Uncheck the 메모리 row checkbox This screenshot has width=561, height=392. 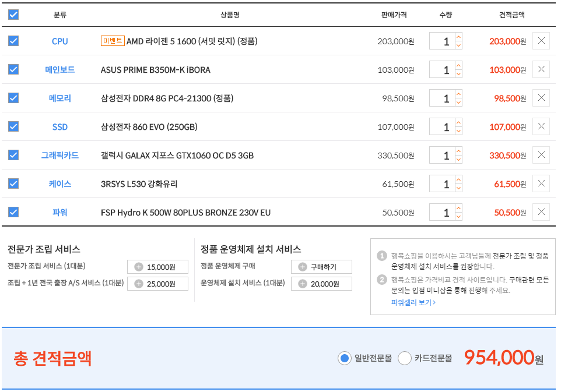coord(13,98)
